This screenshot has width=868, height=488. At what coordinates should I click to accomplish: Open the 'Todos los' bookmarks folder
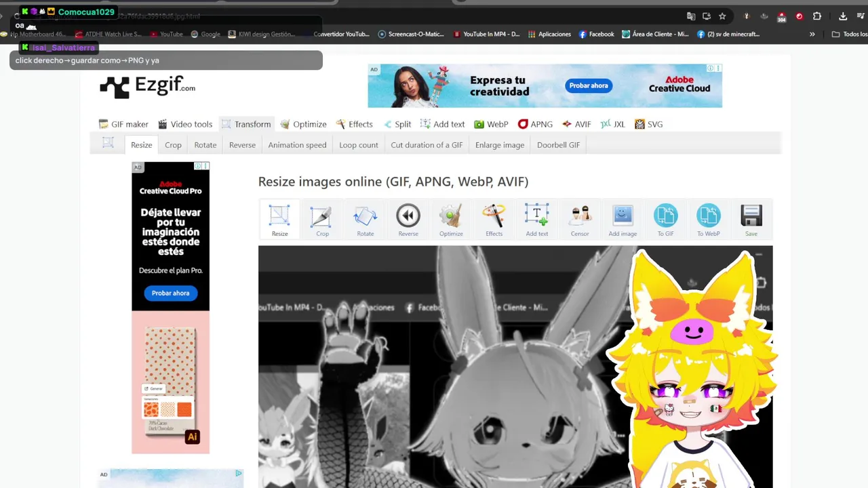pos(850,34)
